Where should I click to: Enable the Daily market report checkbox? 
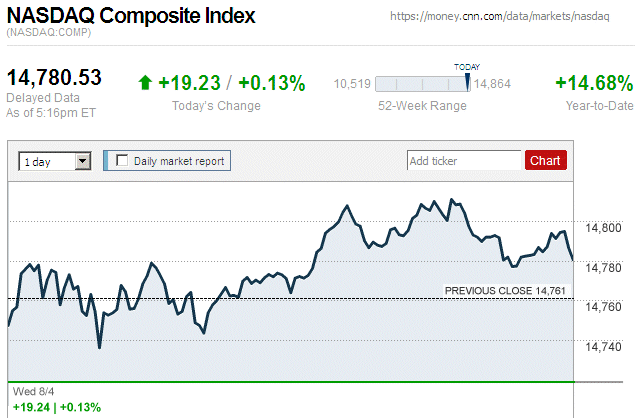coord(123,160)
